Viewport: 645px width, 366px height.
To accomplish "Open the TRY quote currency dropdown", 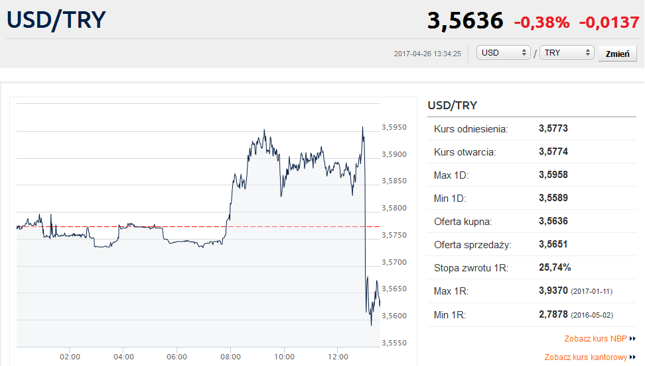I will (567, 53).
